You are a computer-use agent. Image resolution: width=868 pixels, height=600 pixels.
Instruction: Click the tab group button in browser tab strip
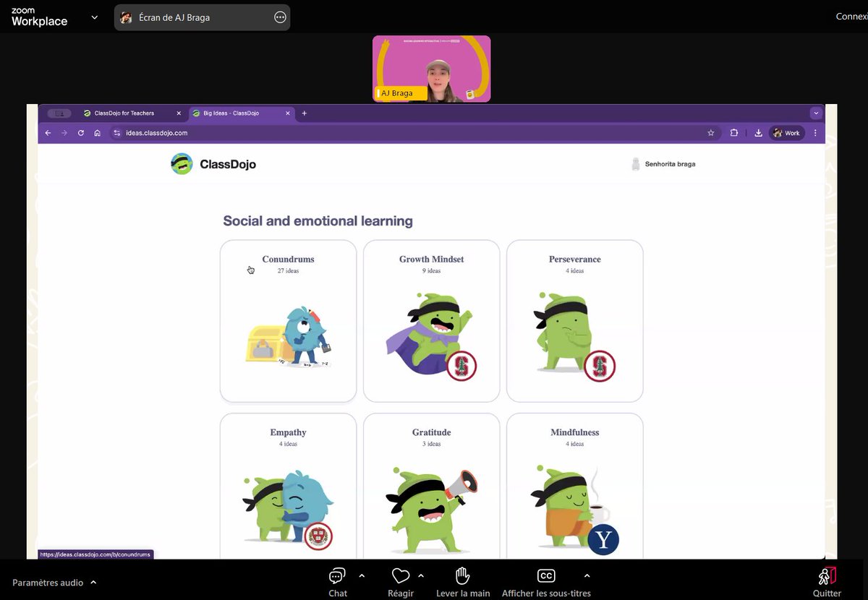pyautogui.click(x=59, y=113)
